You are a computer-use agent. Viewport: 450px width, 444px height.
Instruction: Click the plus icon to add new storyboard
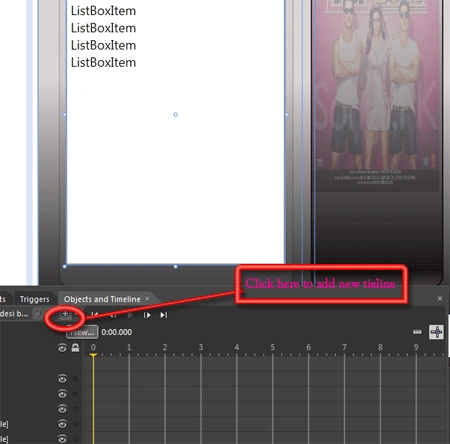click(65, 314)
